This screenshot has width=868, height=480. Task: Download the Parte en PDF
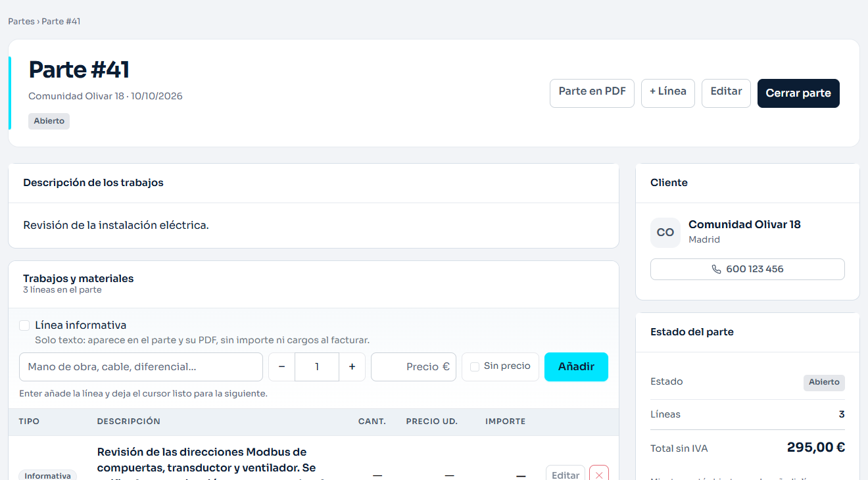click(x=592, y=93)
